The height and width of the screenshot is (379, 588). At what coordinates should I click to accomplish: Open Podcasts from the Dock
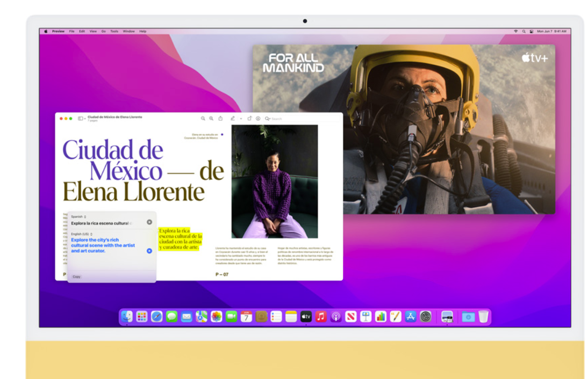(336, 317)
